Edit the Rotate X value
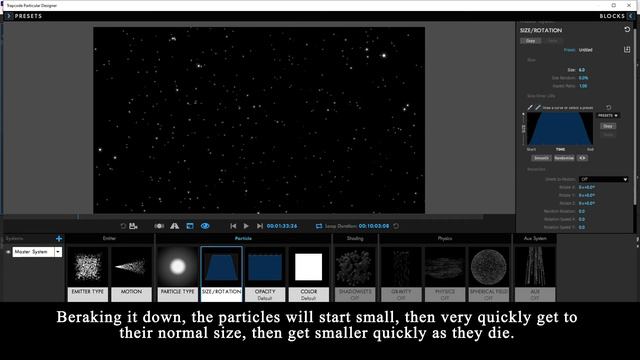 (587, 187)
